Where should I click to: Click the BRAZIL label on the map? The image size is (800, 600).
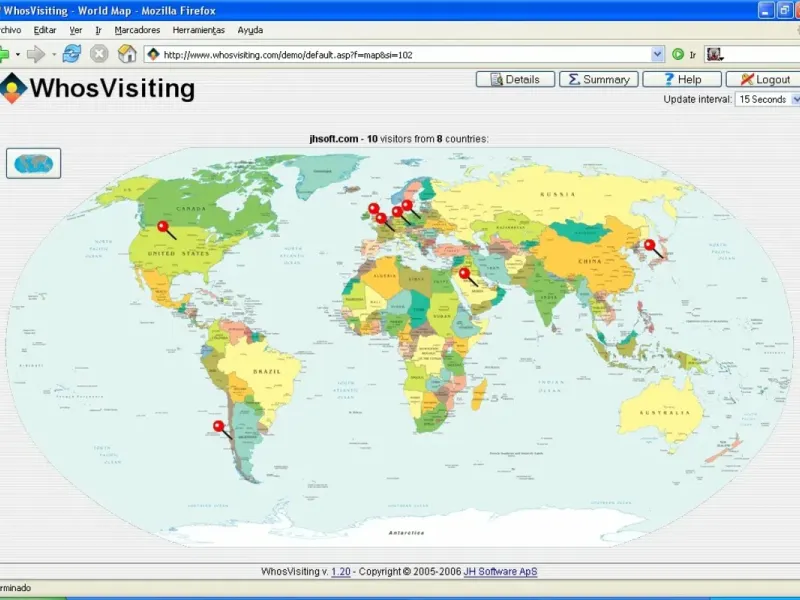coord(267,371)
